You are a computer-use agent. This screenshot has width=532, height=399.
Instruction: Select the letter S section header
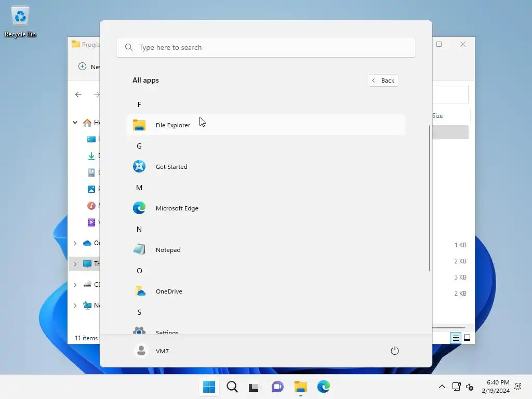(x=139, y=312)
